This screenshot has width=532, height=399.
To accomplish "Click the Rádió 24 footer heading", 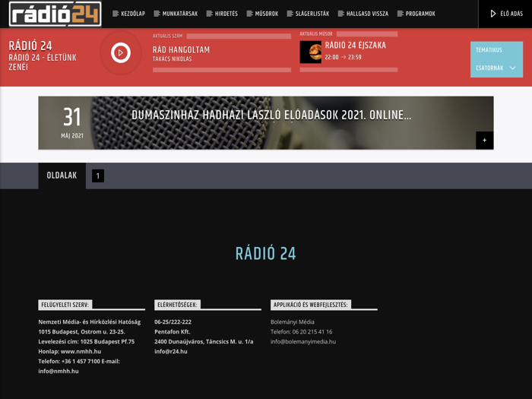I will 266,253.
